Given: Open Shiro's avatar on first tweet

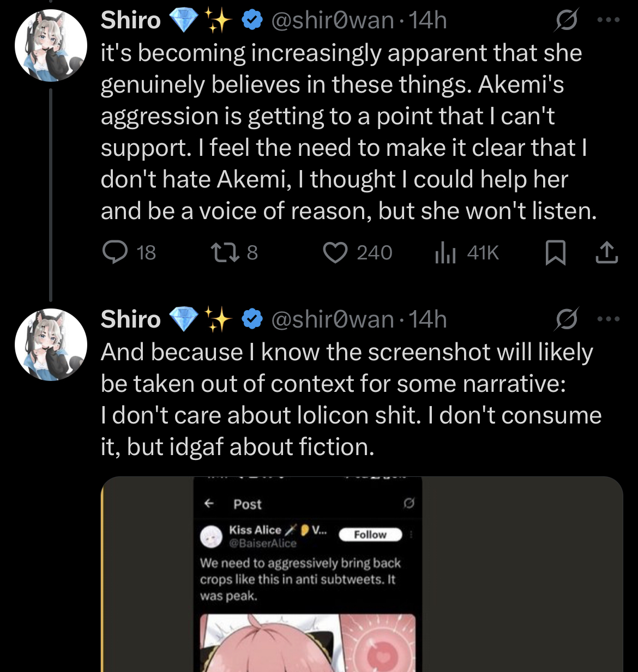Looking at the screenshot, I should pos(50,46).
